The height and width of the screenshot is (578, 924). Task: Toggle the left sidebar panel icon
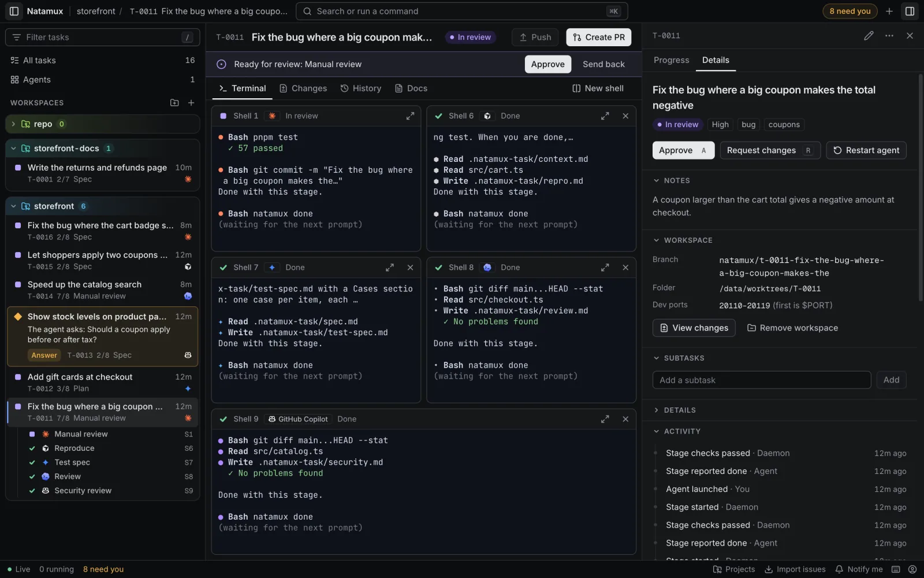pos(14,11)
